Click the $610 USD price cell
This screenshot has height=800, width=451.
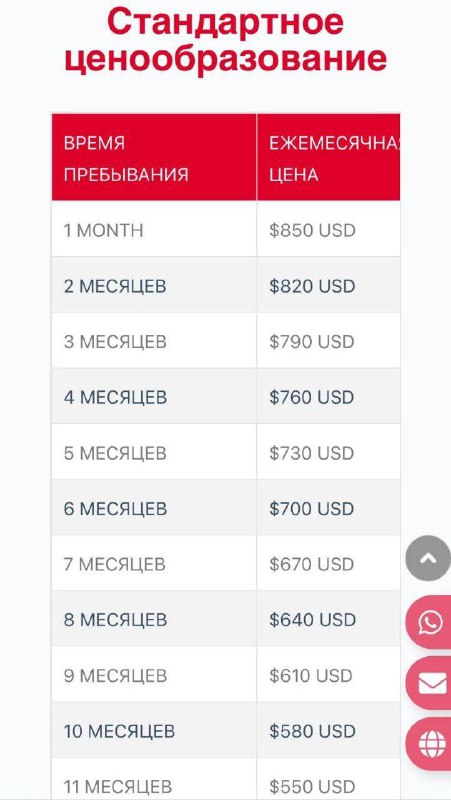tap(329, 674)
